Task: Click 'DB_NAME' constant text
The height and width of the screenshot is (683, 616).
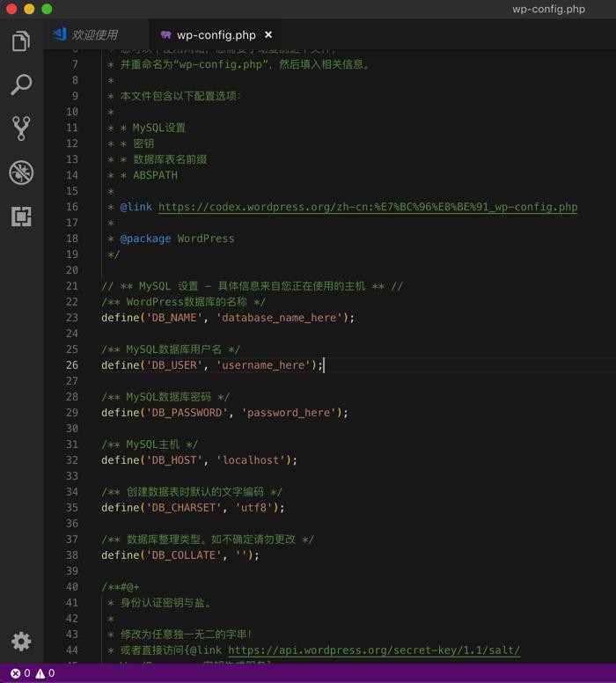Action: (174, 318)
